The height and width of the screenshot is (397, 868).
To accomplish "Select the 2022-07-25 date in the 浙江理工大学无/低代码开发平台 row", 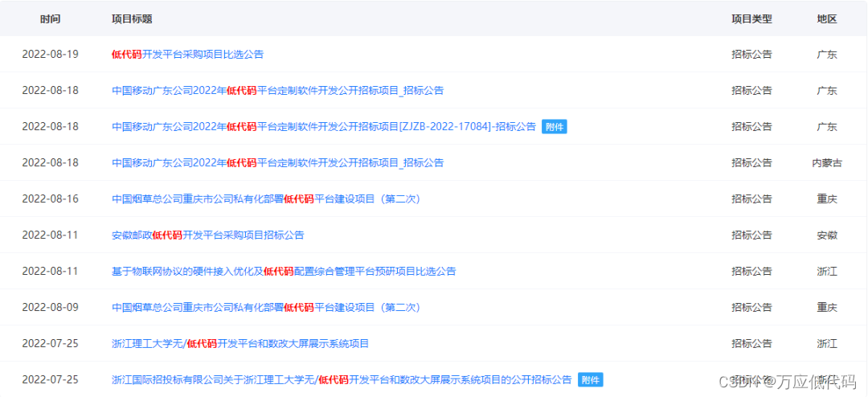I will [51, 343].
